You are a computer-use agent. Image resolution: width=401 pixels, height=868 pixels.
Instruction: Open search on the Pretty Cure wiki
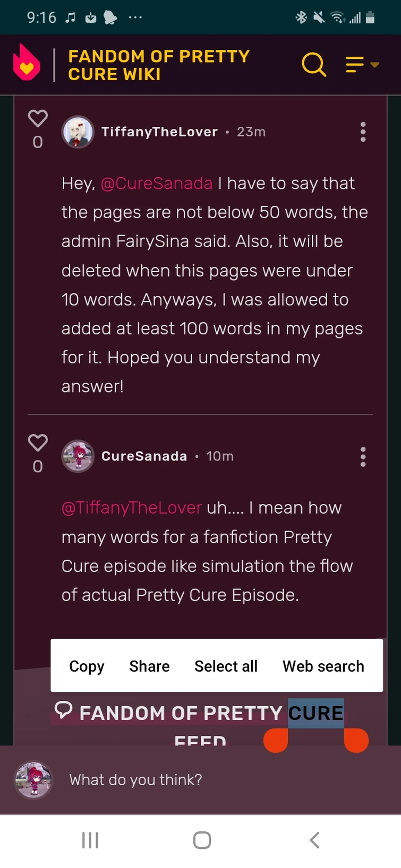pos(314,64)
